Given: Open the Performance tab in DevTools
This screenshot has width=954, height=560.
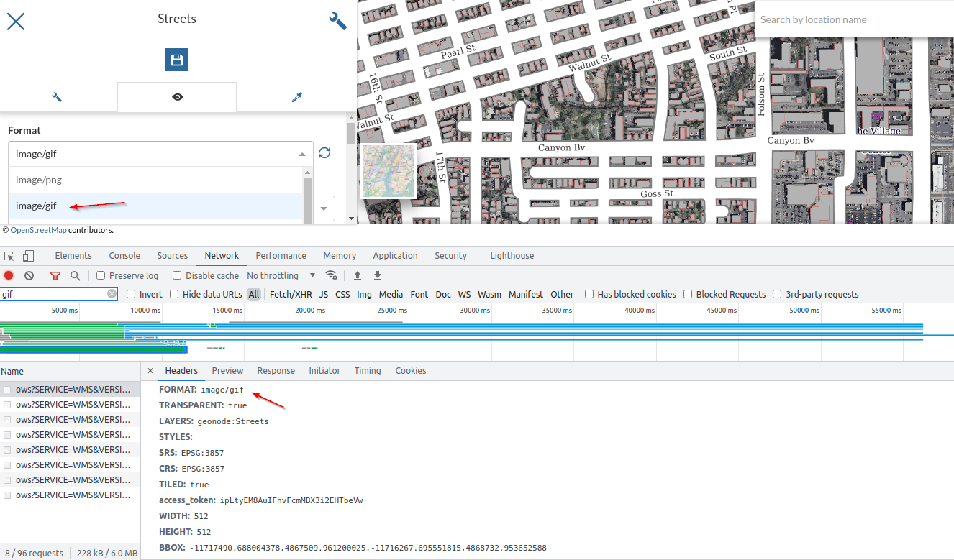Looking at the screenshot, I should coord(281,256).
